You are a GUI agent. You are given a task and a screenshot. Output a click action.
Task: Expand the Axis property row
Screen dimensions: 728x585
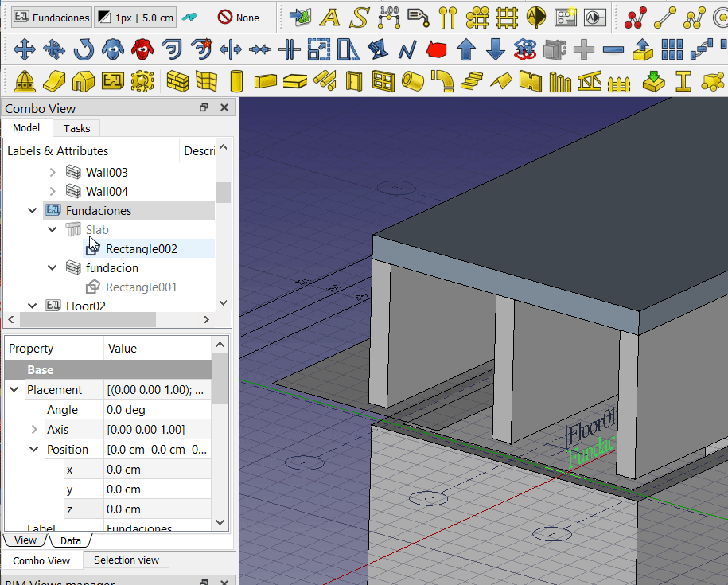33,430
